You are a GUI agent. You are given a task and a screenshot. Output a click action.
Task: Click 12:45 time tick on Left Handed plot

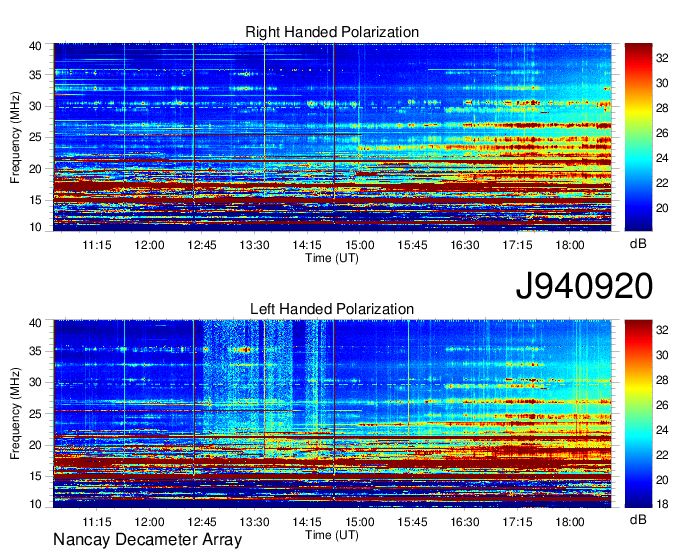(x=202, y=522)
